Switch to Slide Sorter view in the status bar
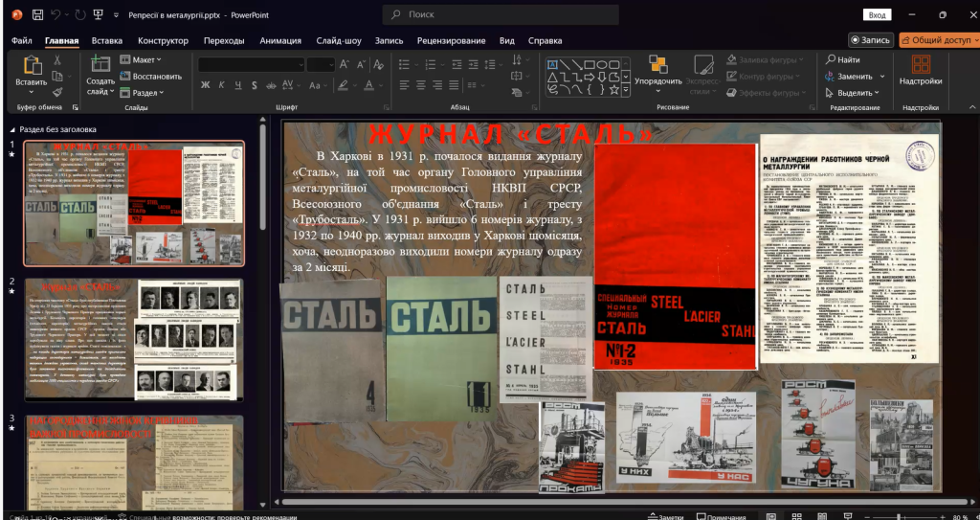The height and width of the screenshot is (520, 980). pos(796,516)
